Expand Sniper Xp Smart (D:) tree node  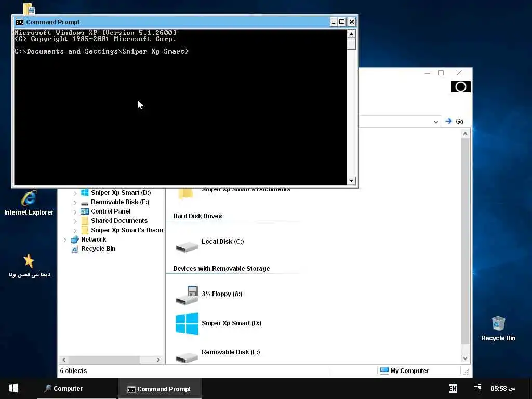75,193
